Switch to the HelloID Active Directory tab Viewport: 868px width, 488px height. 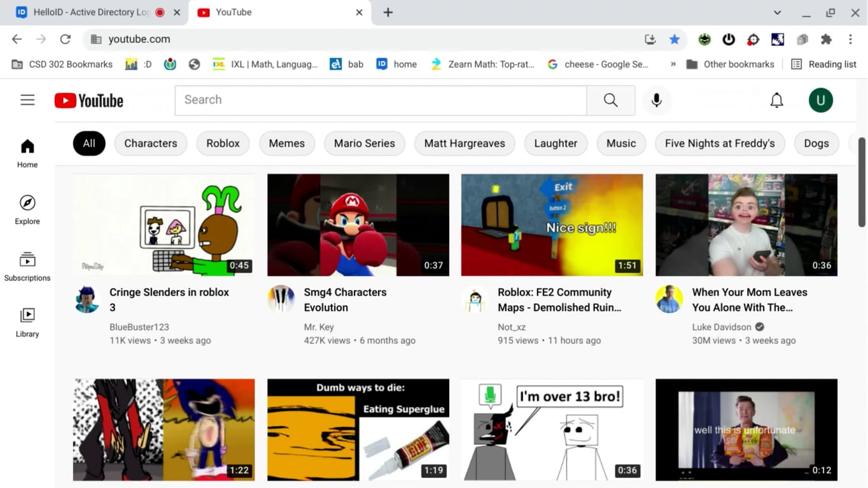tap(89, 12)
